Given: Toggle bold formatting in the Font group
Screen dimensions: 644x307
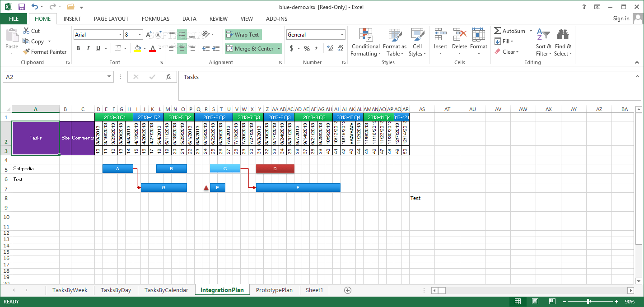Looking at the screenshot, I should point(78,48).
